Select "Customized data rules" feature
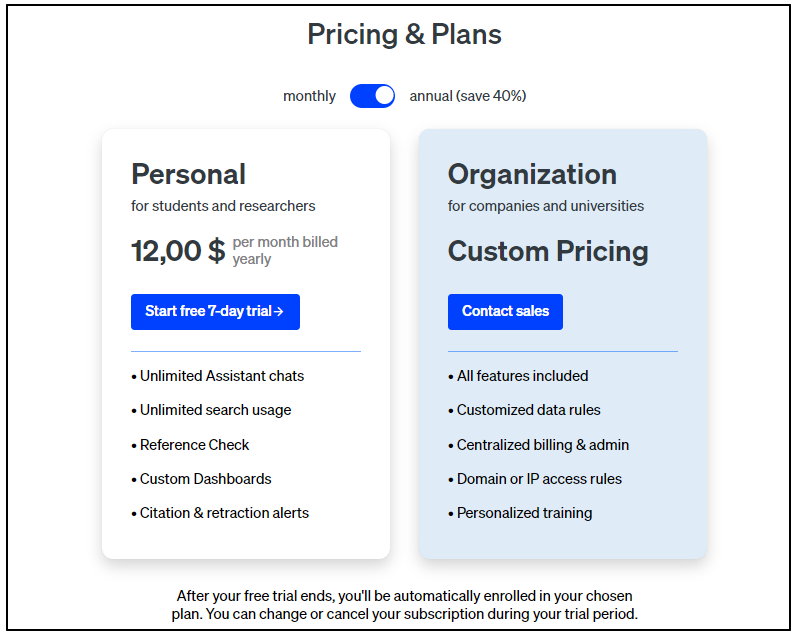 pos(528,410)
